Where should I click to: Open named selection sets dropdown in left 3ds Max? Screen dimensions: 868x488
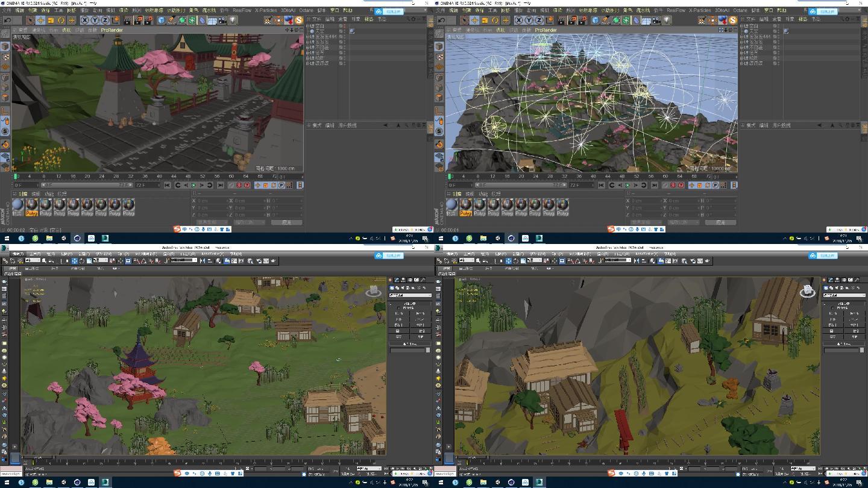(184, 260)
